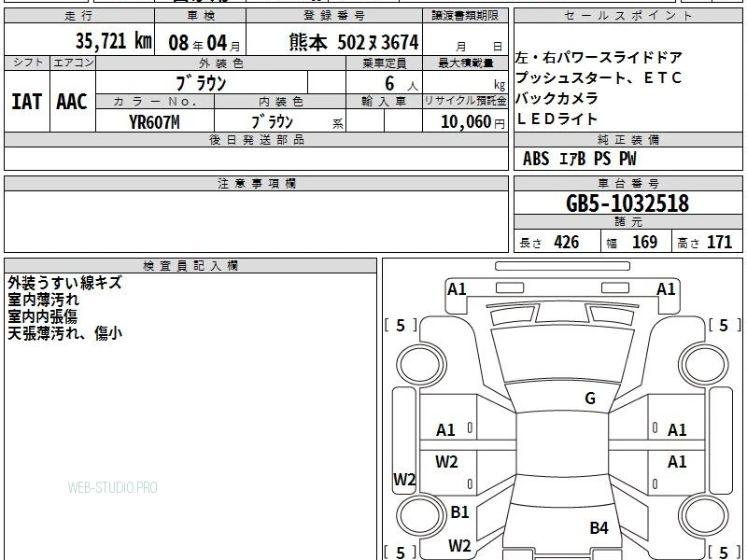The image size is (747, 560).
Task: Click the 検査員記入欄 header
Action: click(190, 266)
